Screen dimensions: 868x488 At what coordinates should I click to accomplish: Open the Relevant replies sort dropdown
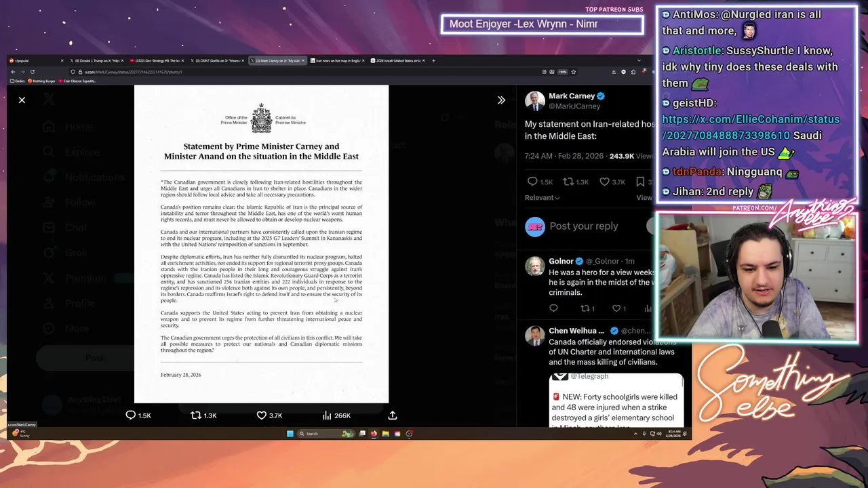pyautogui.click(x=542, y=198)
